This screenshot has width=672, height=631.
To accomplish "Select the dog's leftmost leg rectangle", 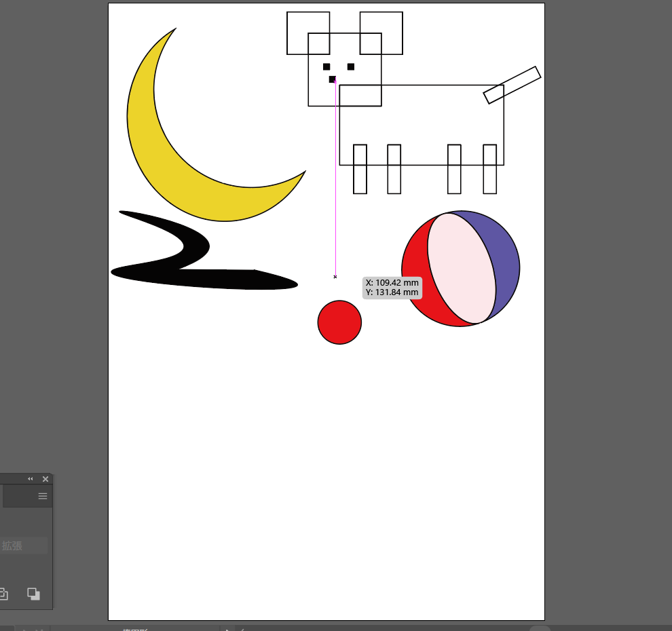I will tap(360, 180).
